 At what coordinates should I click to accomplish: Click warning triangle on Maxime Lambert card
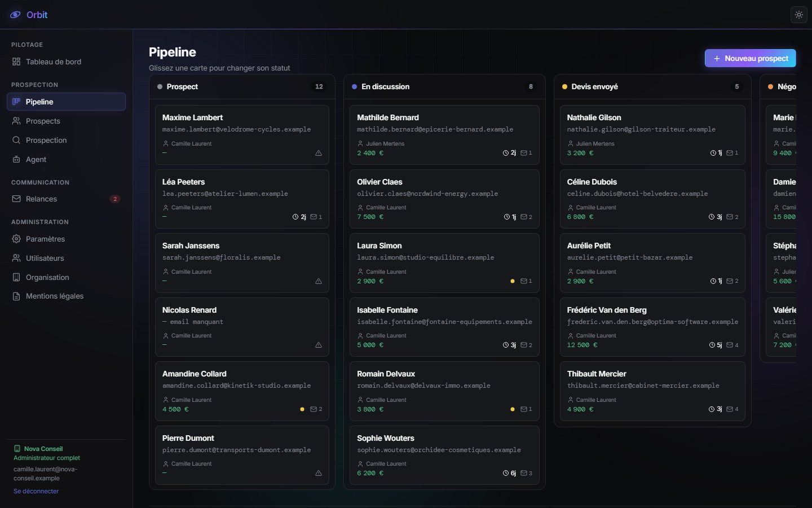[319, 153]
